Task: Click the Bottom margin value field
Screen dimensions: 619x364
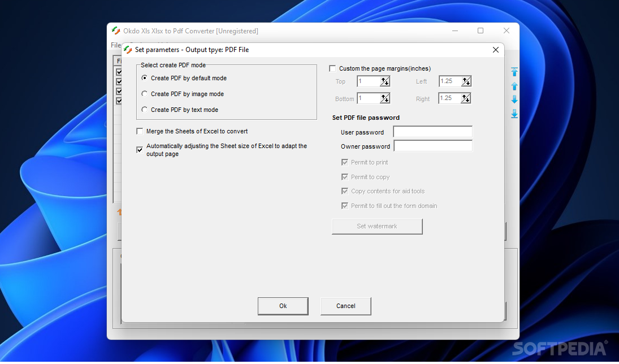Action: pos(369,98)
